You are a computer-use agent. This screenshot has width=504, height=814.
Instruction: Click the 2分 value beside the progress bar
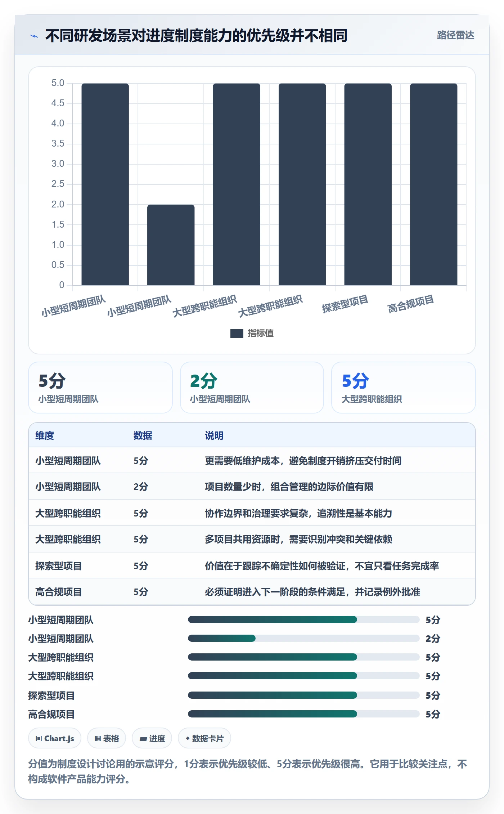pyautogui.click(x=433, y=638)
